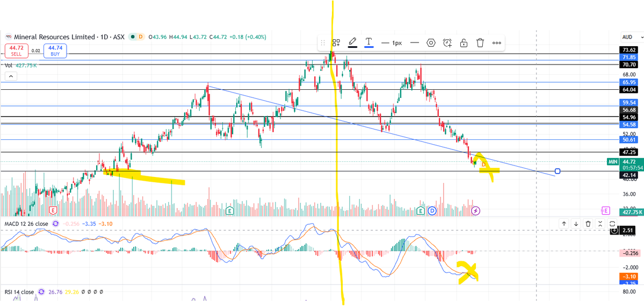Click the Mineral Resources logo icon
644x306 pixels.
click(8, 37)
